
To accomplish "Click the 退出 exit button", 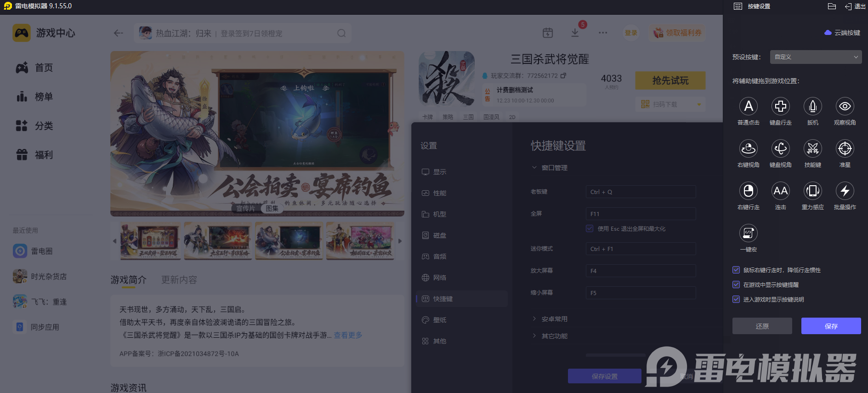I will point(855,6).
